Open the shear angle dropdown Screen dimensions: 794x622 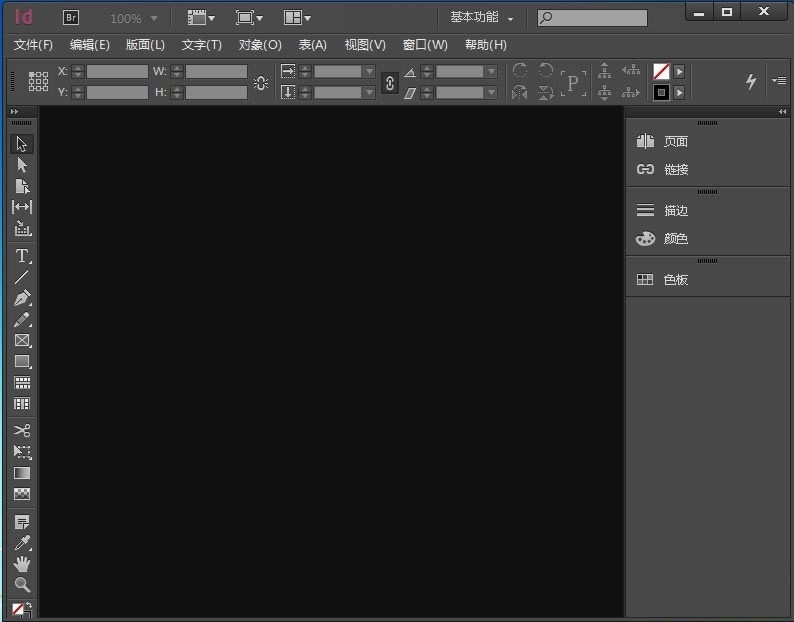click(x=491, y=92)
